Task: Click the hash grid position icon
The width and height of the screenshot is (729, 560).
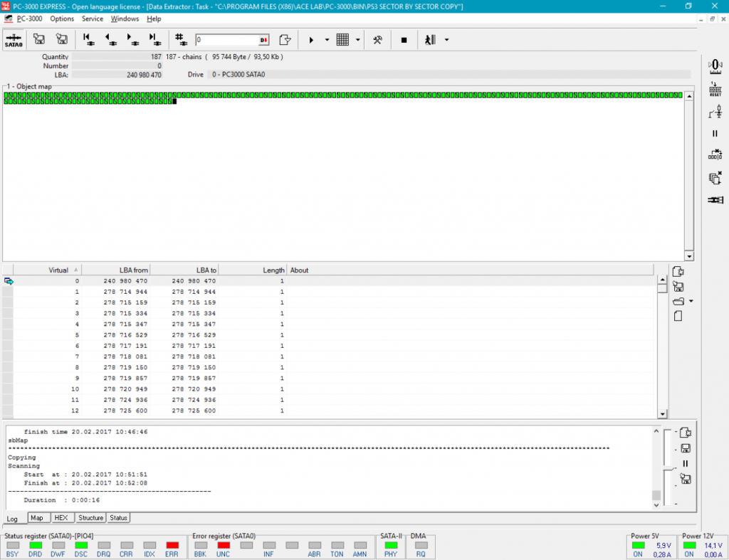Action: [x=180, y=40]
